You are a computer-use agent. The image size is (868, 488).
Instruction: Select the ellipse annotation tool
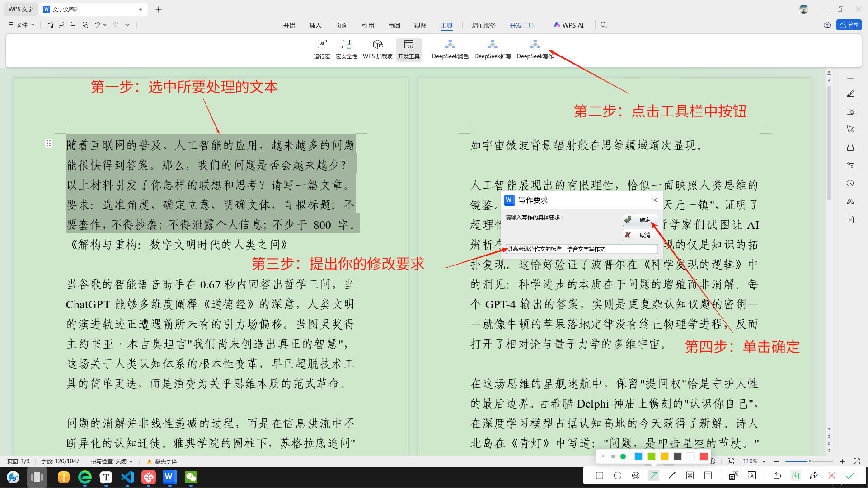coord(618,476)
